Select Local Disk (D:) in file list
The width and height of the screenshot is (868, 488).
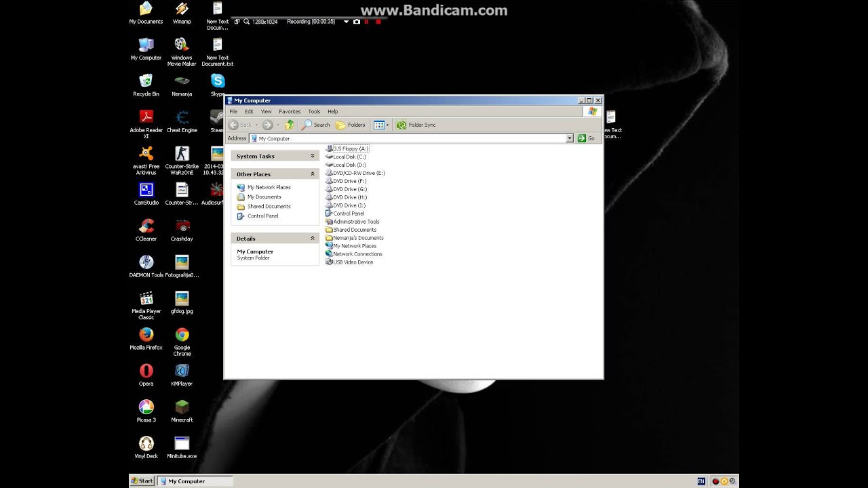(346, 165)
